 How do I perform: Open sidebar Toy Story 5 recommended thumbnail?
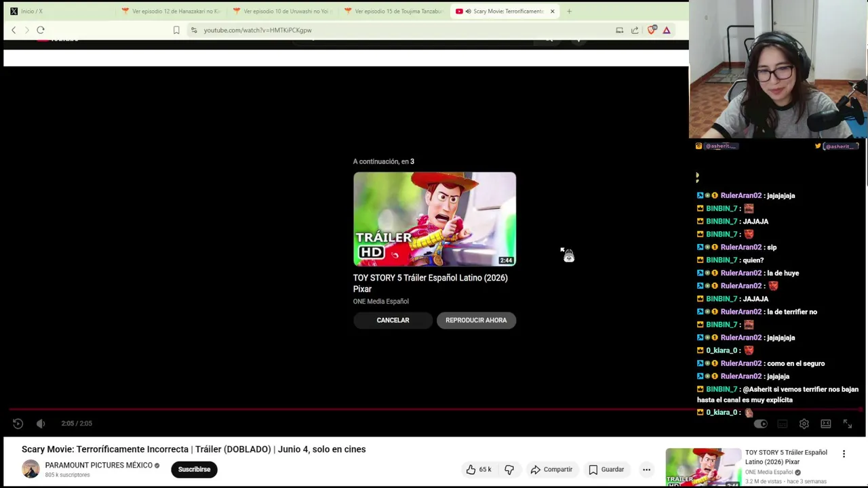coord(703,468)
